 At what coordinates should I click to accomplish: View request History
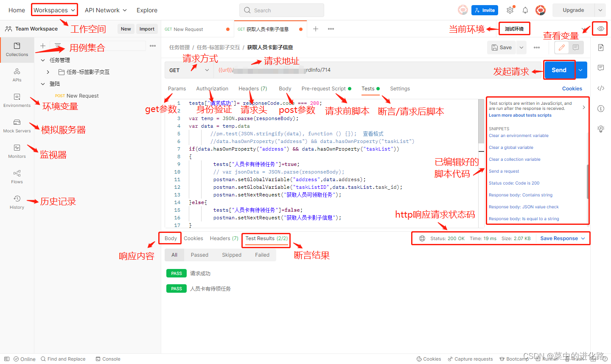17,203
